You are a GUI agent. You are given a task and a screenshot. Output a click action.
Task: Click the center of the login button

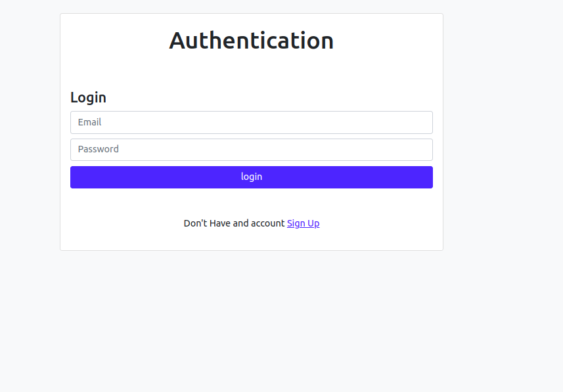click(x=252, y=177)
